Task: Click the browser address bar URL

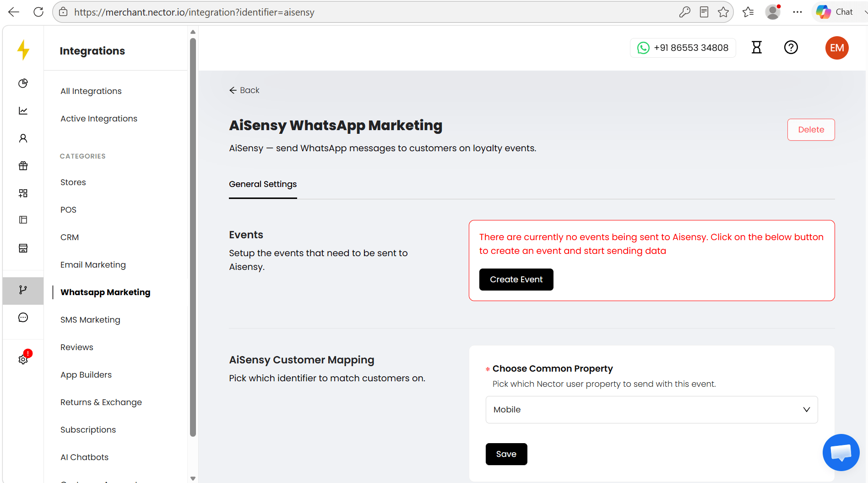Action: [194, 12]
